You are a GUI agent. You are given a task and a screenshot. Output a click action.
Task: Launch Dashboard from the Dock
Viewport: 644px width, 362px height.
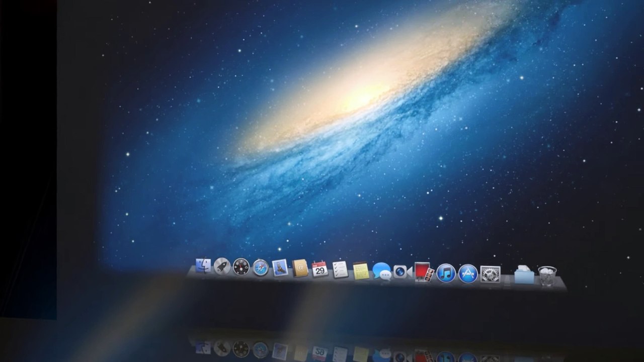[x=241, y=266]
